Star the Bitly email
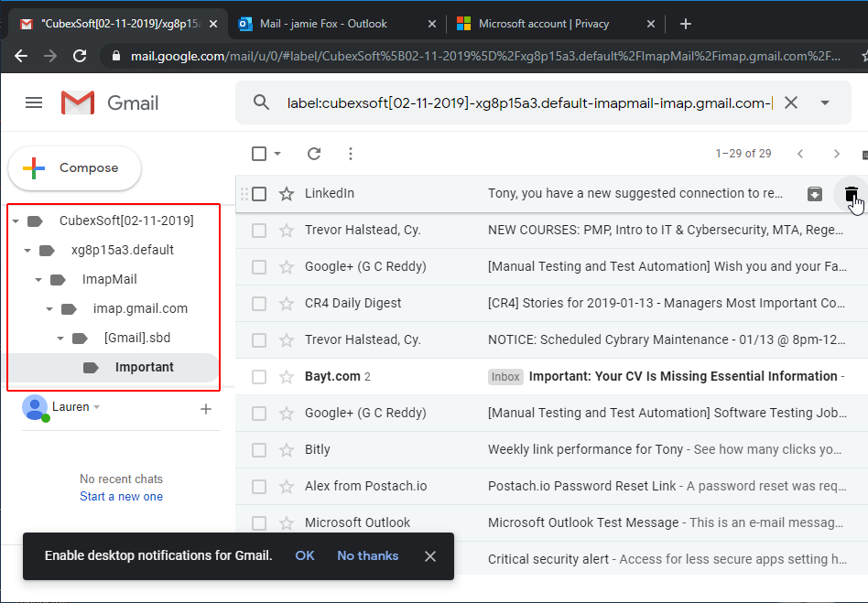 (x=287, y=450)
